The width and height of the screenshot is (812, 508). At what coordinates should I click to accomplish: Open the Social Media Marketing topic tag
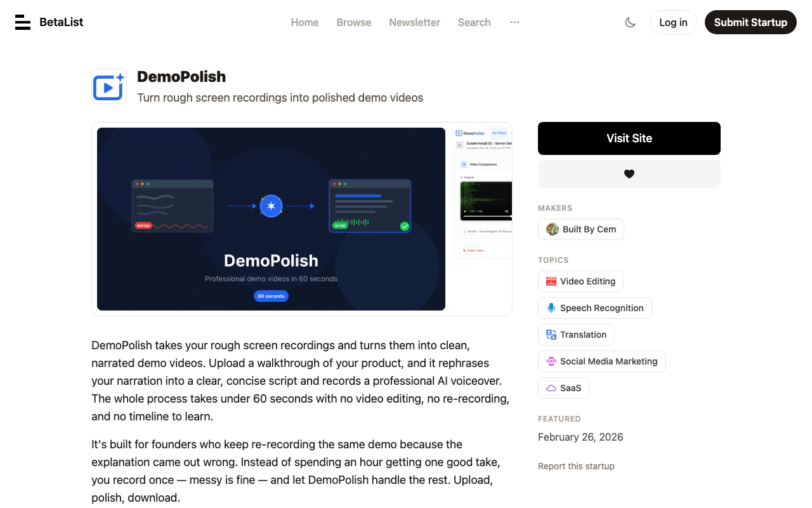602,361
